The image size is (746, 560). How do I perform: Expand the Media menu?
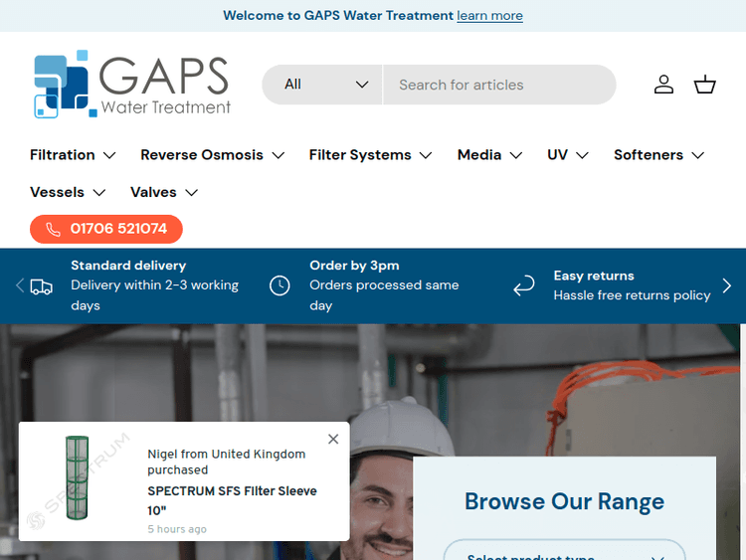pyautogui.click(x=490, y=155)
